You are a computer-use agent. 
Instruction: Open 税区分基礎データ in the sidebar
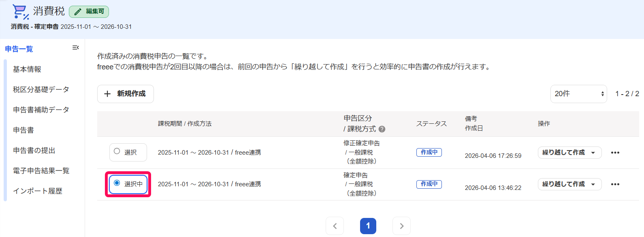(41, 90)
